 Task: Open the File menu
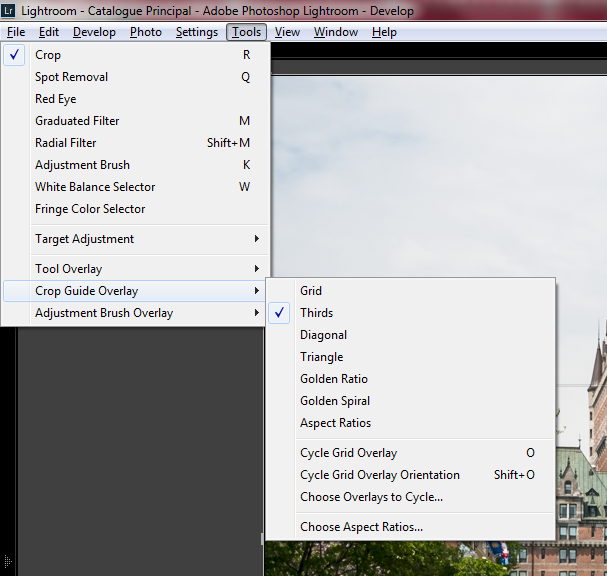tap(16, 32)
